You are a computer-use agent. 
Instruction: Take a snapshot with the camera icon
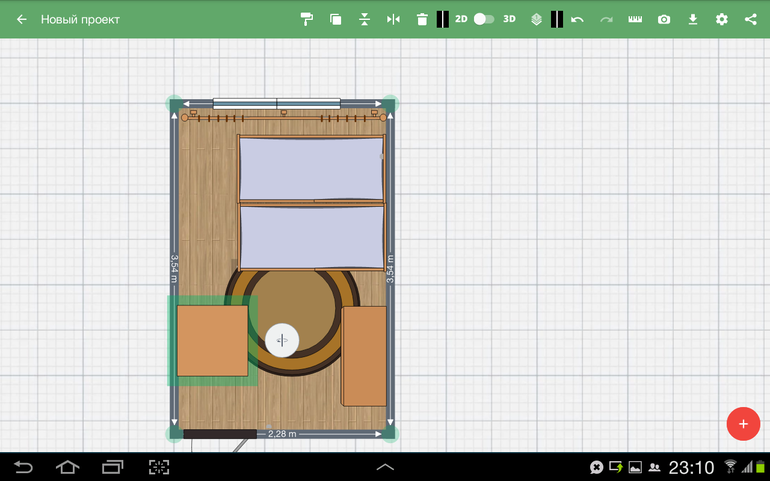664,19
